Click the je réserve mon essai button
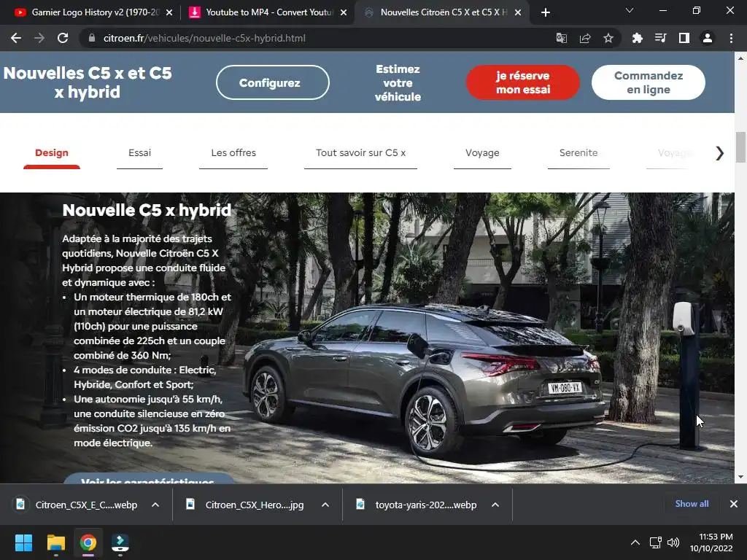Image resolution: width=747 pixels, height=560 pixels. point(523,82)
